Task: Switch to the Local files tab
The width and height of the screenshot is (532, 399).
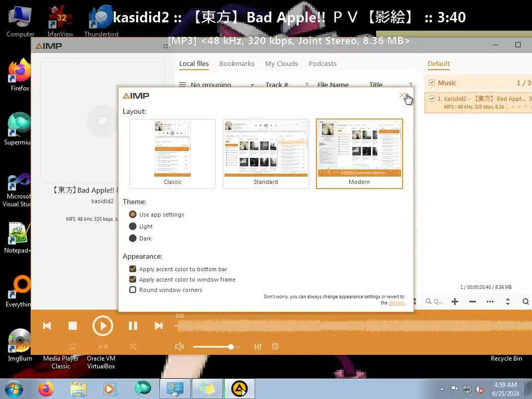Action: [x=194, y=64]
